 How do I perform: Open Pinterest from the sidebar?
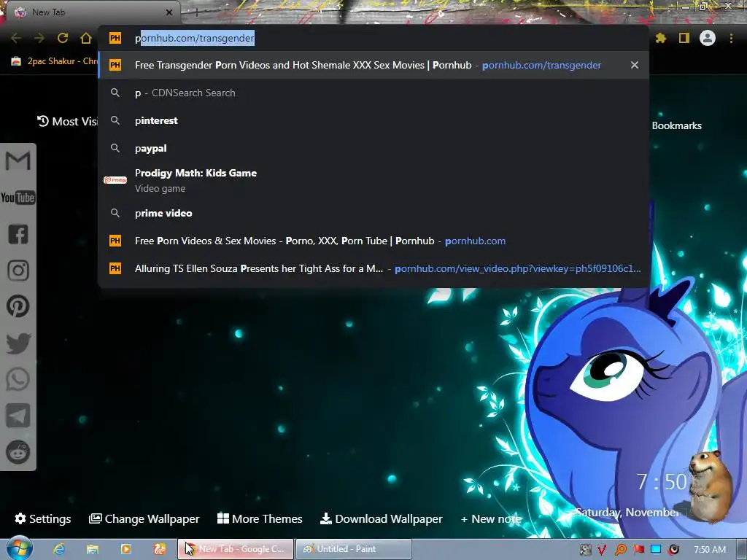(18, 306)
